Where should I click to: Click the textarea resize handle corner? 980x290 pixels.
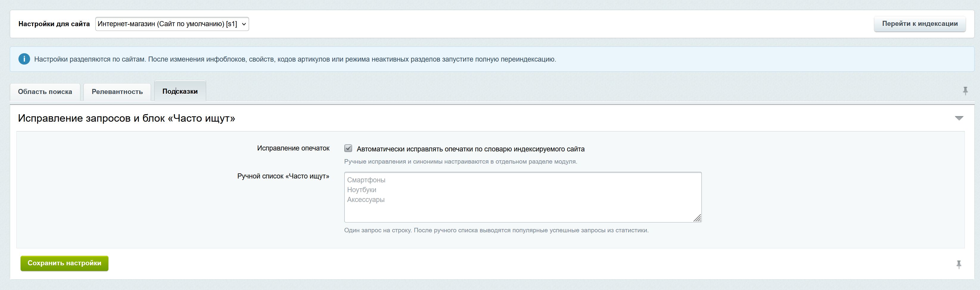tap(697, 218)
